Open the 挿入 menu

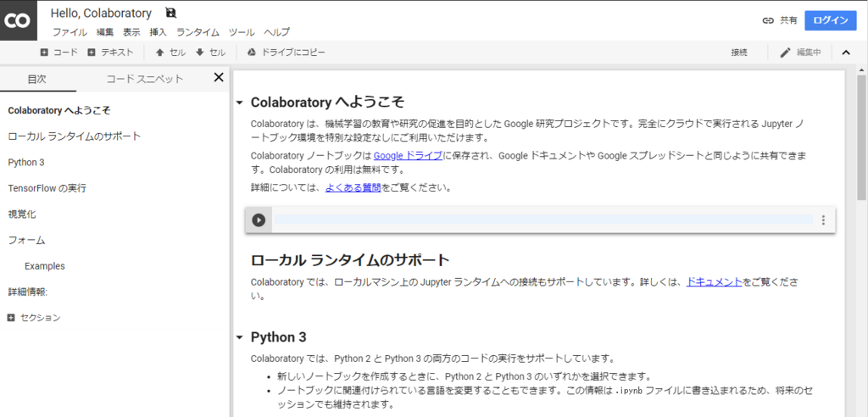pyautogui.click(x=159, y=32)
